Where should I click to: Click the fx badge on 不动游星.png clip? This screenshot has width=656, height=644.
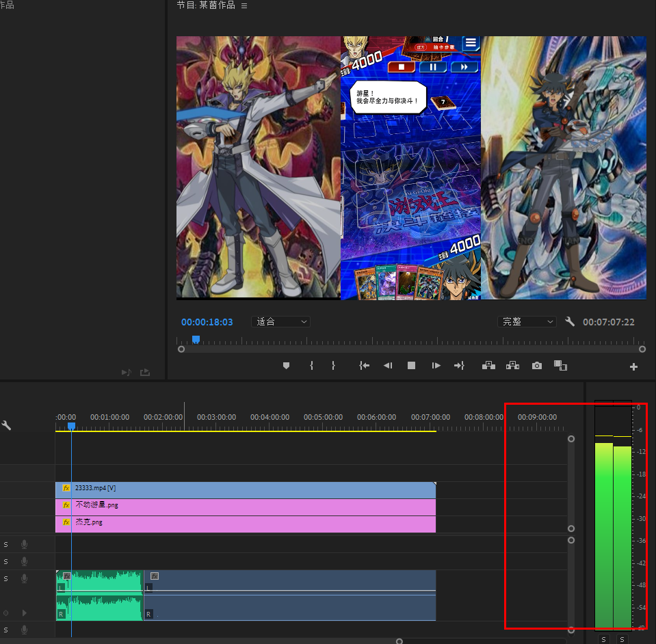pos(66,505)
